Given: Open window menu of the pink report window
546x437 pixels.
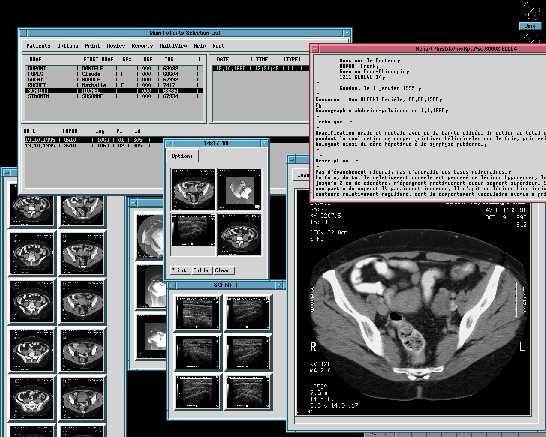Looking at the screenshot, I should [315, 49].
